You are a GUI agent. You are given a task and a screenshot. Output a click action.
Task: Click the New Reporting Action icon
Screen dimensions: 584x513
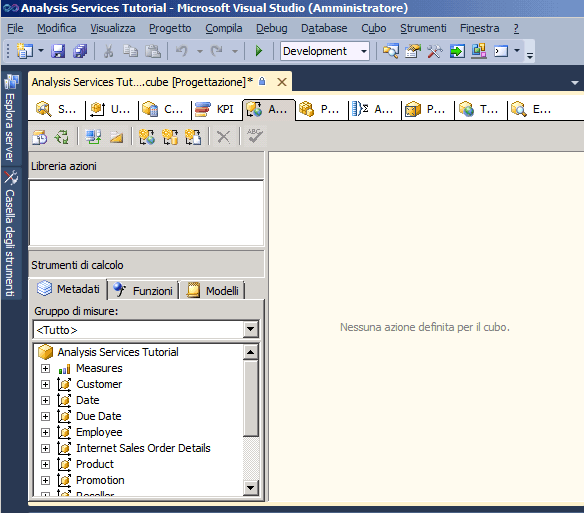coord(193,137)
